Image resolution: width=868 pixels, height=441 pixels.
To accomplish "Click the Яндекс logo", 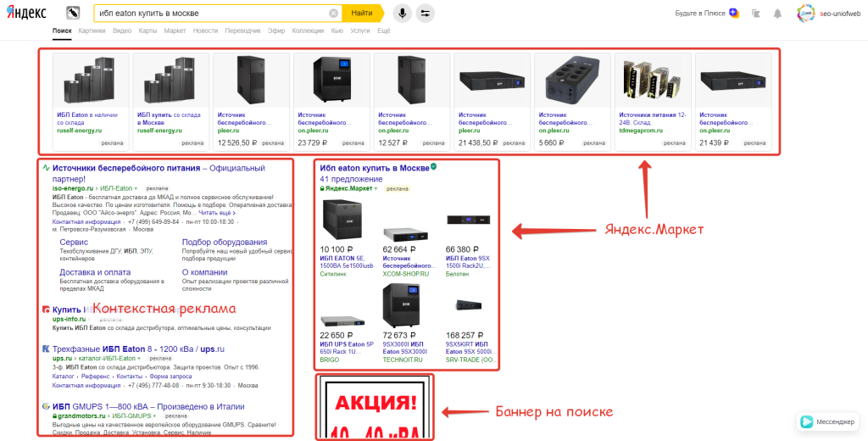I will coord(26,13).
